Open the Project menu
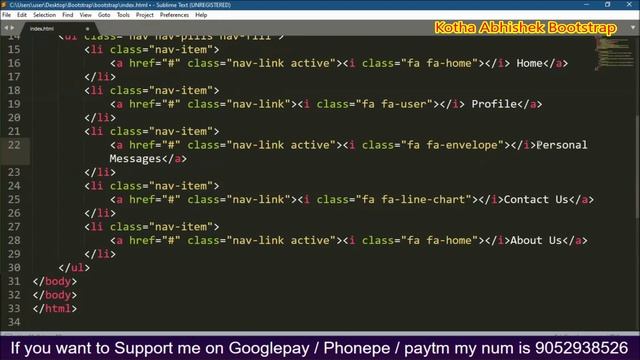640x360 pixels. (x=144, y=15)
